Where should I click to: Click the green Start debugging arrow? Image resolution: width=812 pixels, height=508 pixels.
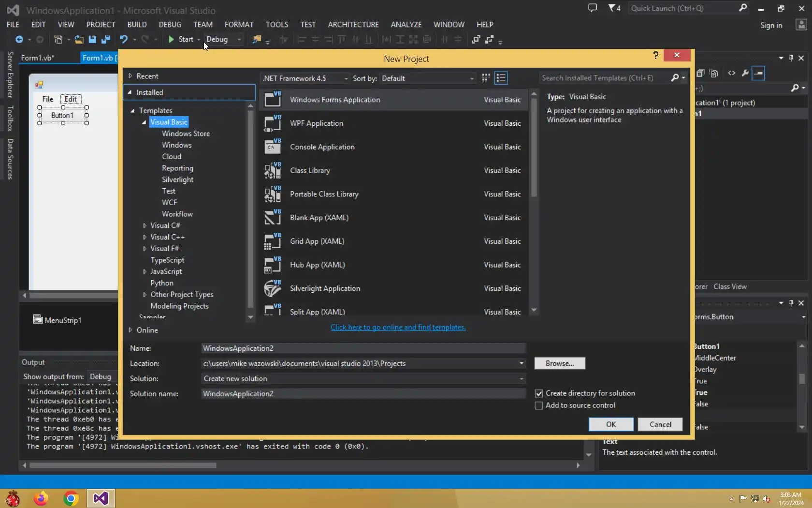click(171, 39)
